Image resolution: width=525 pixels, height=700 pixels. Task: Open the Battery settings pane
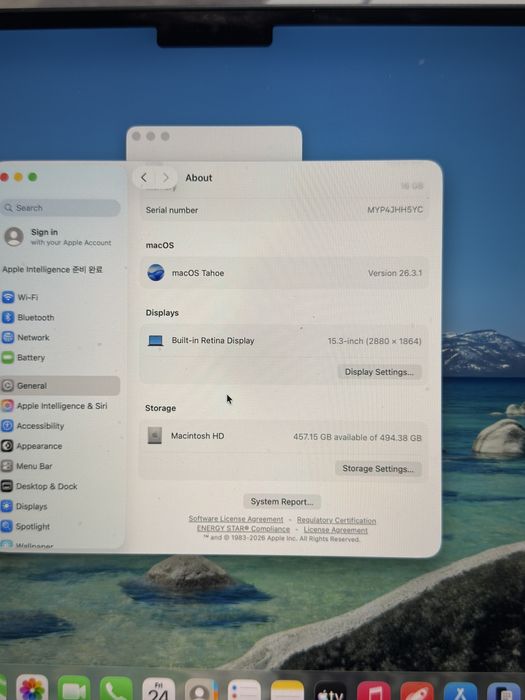(x=23, y=358)
